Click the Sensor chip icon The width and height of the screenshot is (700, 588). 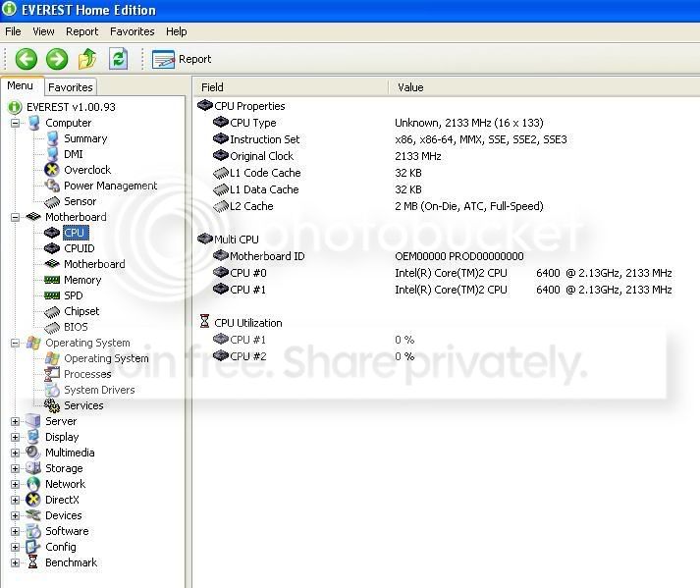coord(52,202)
